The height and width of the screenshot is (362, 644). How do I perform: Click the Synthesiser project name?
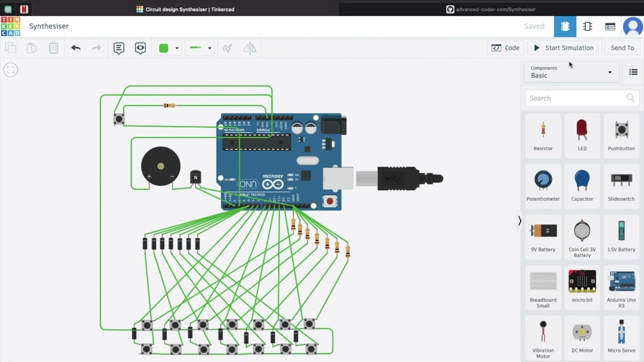pos(49,26)
